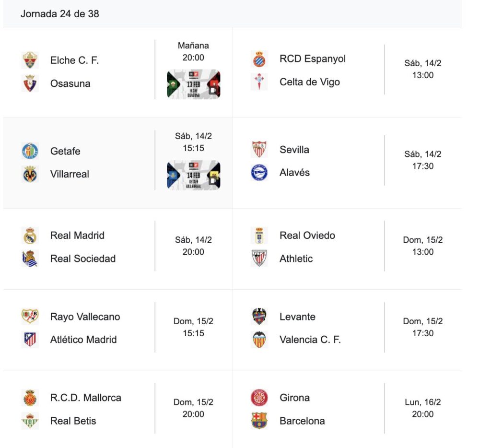Viewport: 491px width, 448px height.
Task: Open the Rayo Vallecano team name
Action: [x=85, y=317]
